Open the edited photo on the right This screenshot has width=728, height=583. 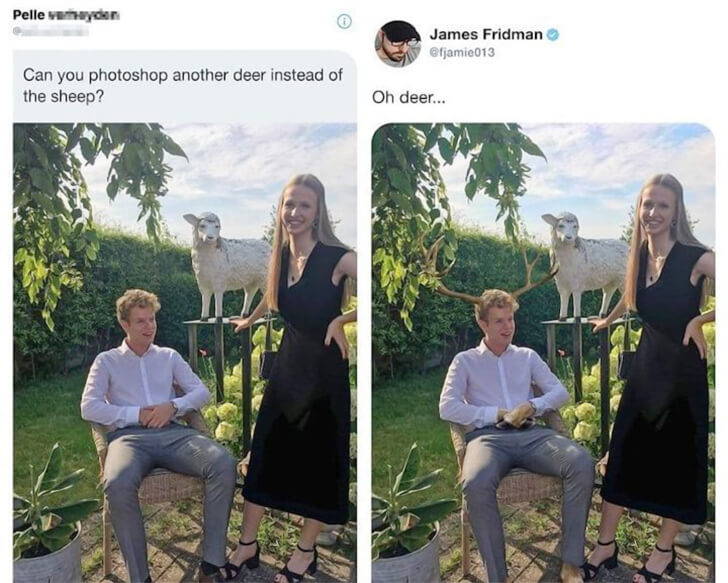(543, 352)
